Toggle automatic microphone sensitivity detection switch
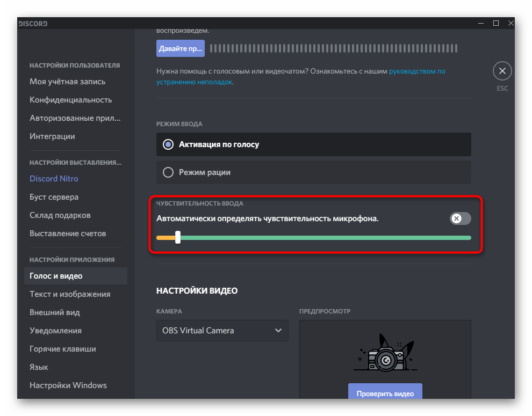The image size is (532, 416). coord(461,218)
